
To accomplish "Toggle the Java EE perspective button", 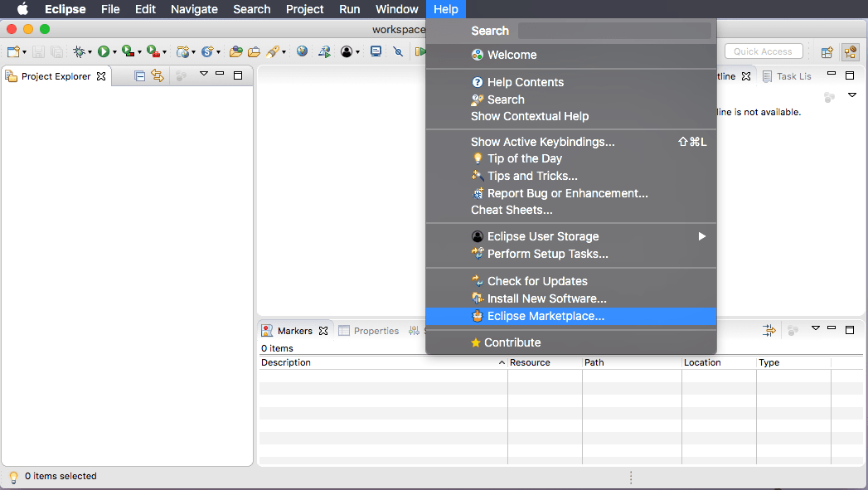I will click(850, 52).
